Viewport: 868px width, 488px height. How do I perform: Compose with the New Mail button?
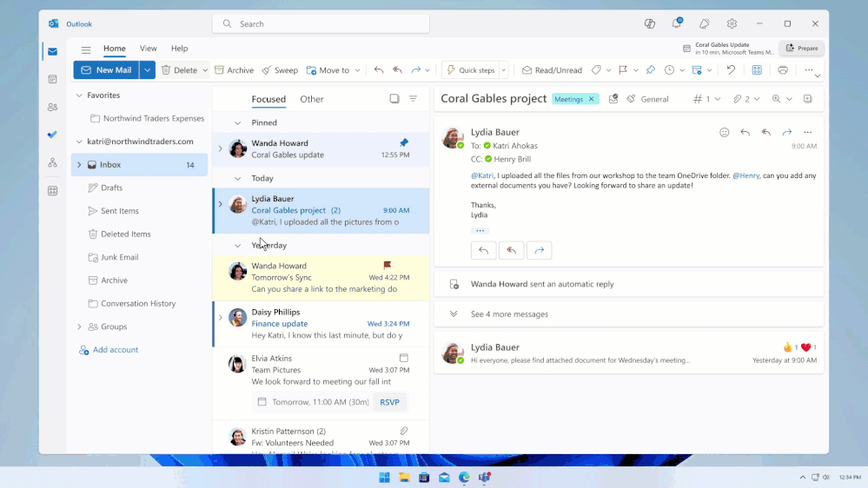[x=106, y=69]
